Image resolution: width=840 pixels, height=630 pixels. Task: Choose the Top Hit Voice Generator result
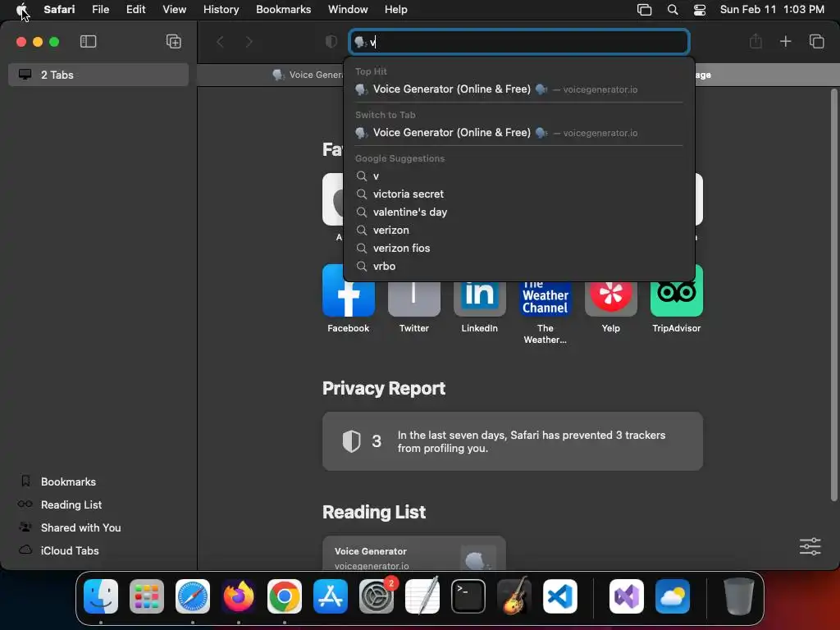click(519, 89)
